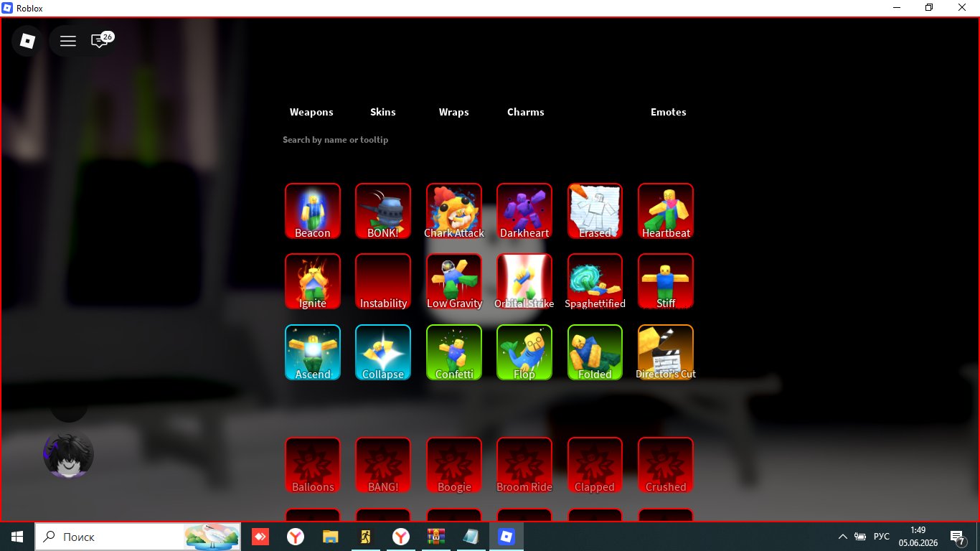
Task: Select the Director's Cut emote
Action: click(x=666, y=352)
